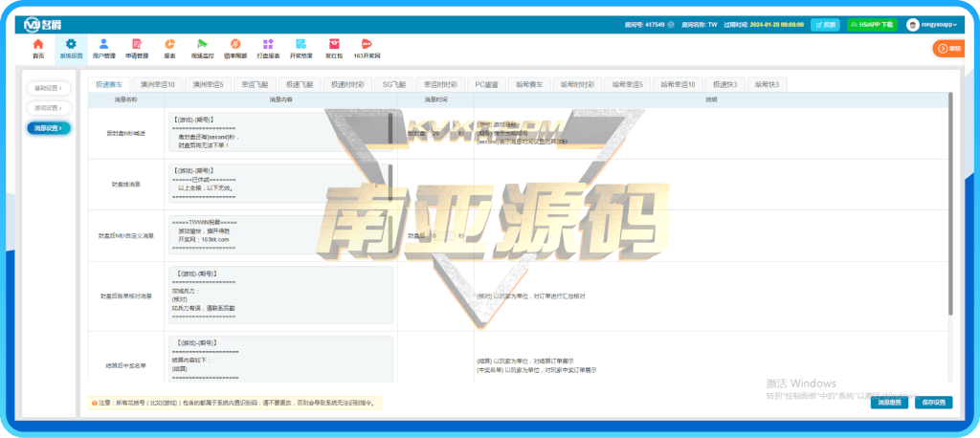This screenshot has width=980, height=438.
Task: Switch to the PC蛋蛋 tab
Action: pos(486,84)
